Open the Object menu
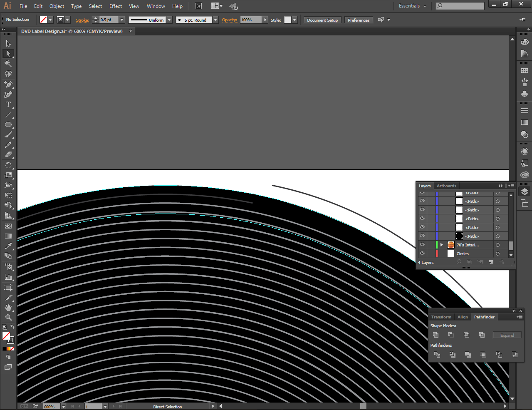532x410 pixels. click(x=57, y=6)
